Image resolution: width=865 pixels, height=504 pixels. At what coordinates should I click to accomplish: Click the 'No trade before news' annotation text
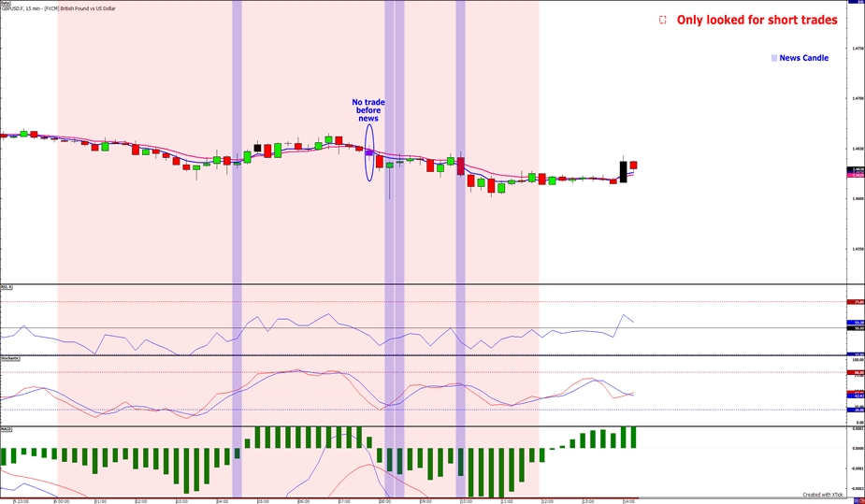[368, 110]
